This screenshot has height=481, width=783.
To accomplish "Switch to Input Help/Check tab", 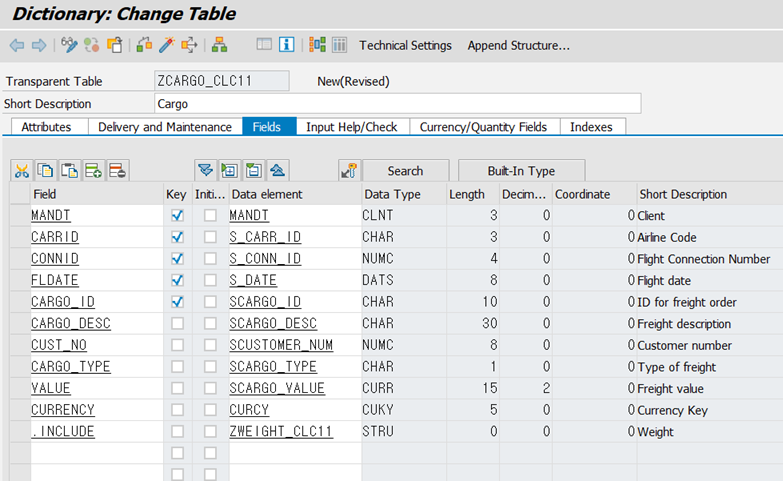I will pos(352,127).
